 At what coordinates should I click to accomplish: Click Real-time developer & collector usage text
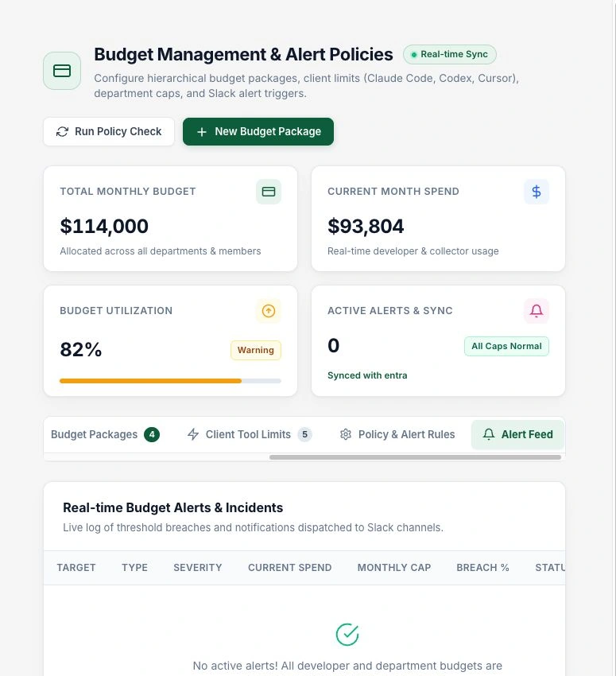413,251
